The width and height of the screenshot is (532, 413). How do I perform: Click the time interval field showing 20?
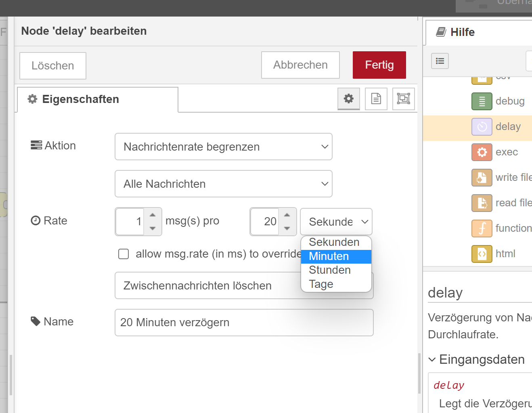[x=265, y=222]
